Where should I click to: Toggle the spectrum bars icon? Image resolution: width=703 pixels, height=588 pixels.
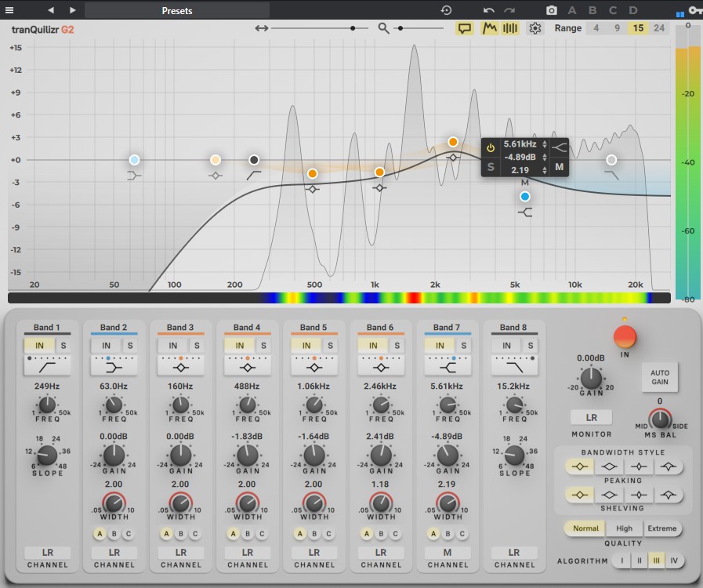tap(510, 28)
